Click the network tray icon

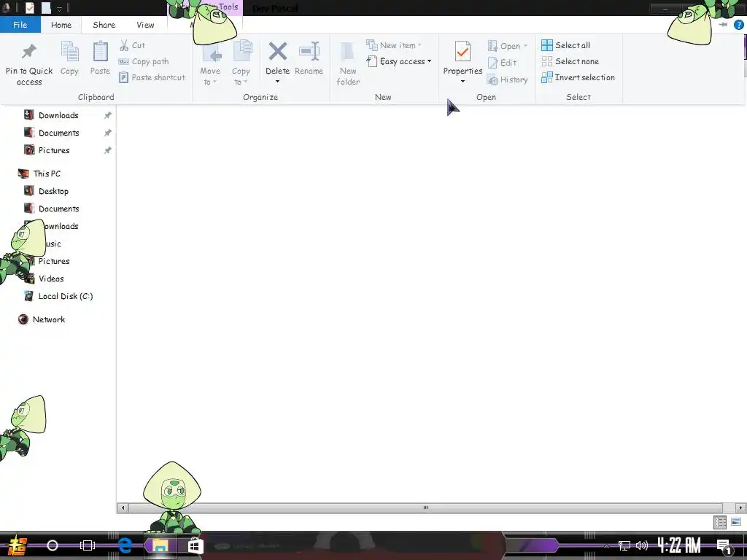pyautogui.click(x=624, y=545)
